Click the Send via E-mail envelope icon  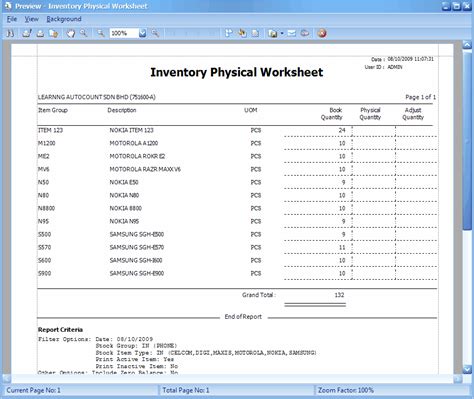(291, 33)
